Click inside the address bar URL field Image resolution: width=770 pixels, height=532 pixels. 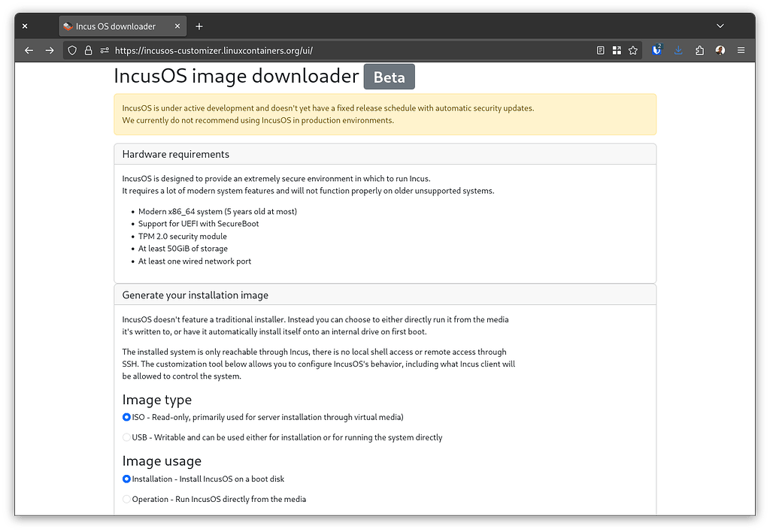tap(301, 50)
